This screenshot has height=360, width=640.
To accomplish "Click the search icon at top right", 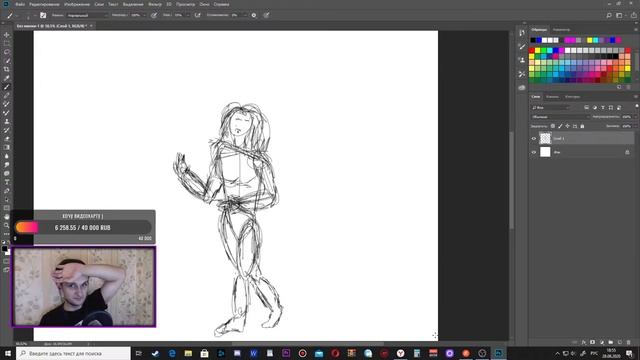I will point(609,15).
